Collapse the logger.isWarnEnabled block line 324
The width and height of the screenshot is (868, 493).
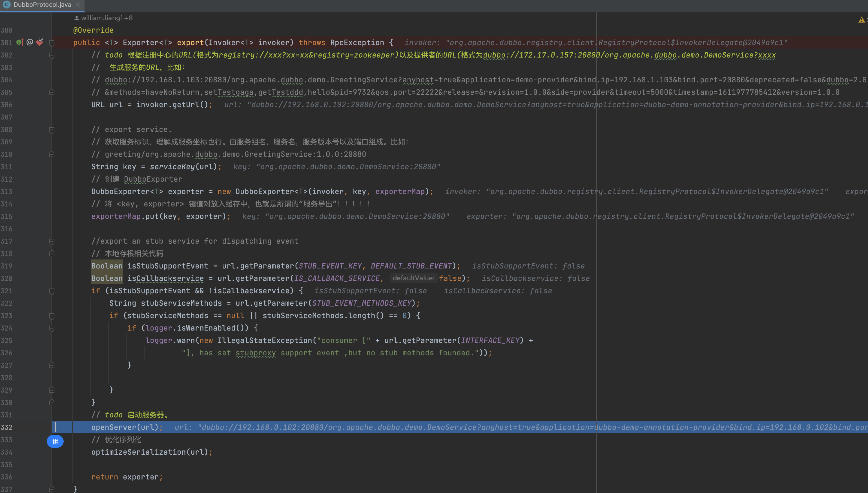pyautogui.click(x=52, y=329)
